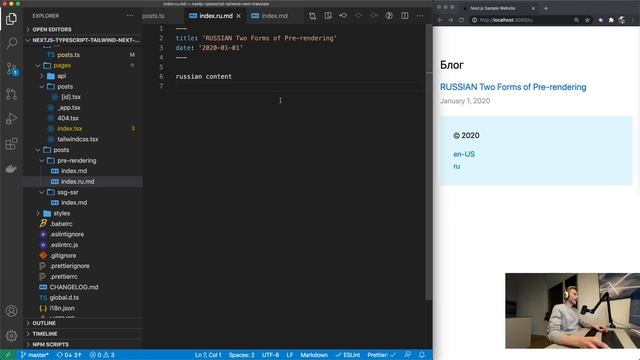Click the editor vertical scrollbar
The image size is (640, 360).
click(x=429, y=163)
